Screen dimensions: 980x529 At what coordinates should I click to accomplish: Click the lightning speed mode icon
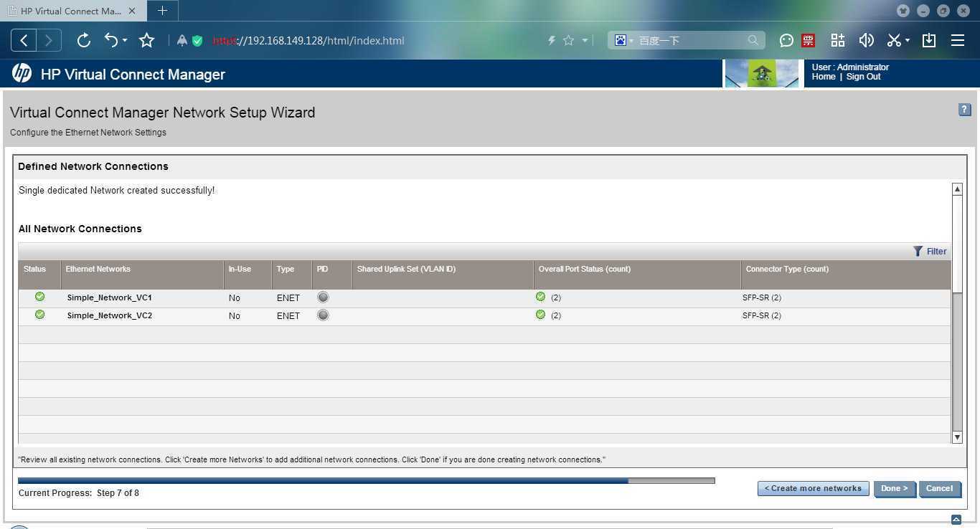(x=552, y=41)
